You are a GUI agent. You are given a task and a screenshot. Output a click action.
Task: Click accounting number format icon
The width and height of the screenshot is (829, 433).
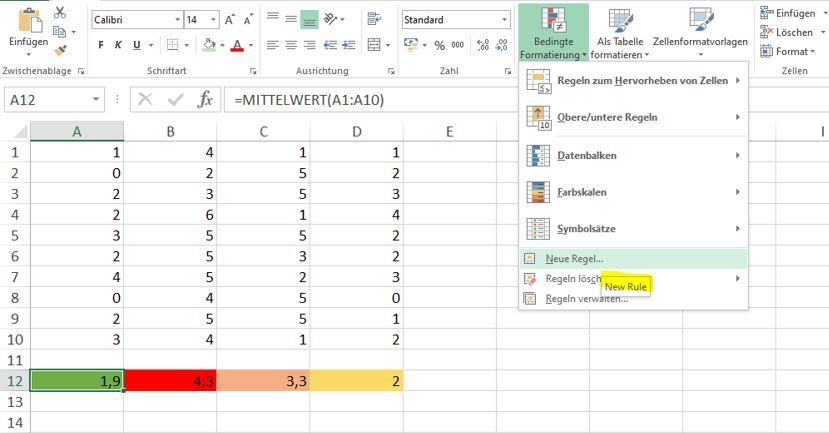pos(411,45)
